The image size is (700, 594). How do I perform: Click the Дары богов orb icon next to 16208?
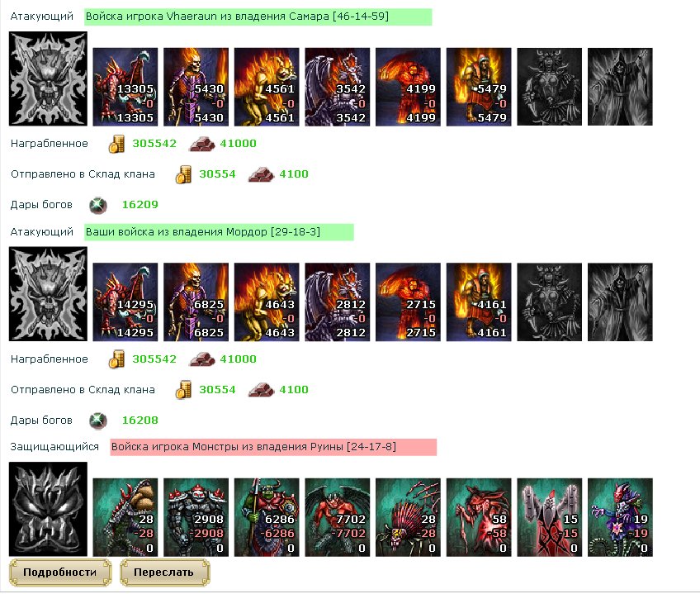click(98, 421)
